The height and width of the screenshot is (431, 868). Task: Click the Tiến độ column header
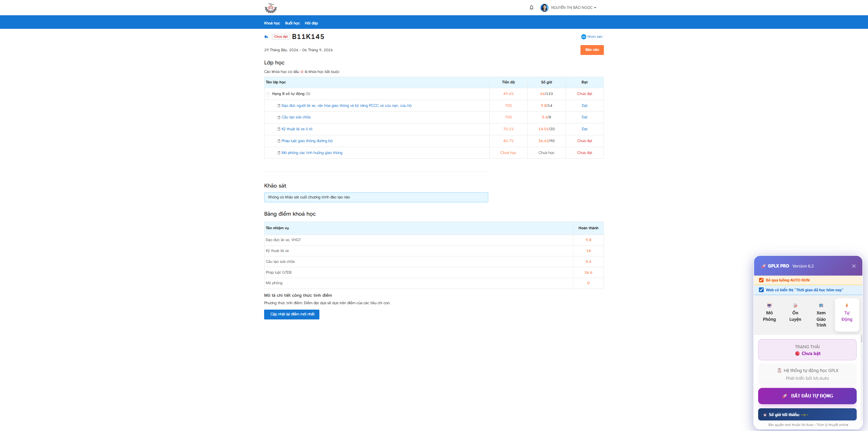pos(508,82)
